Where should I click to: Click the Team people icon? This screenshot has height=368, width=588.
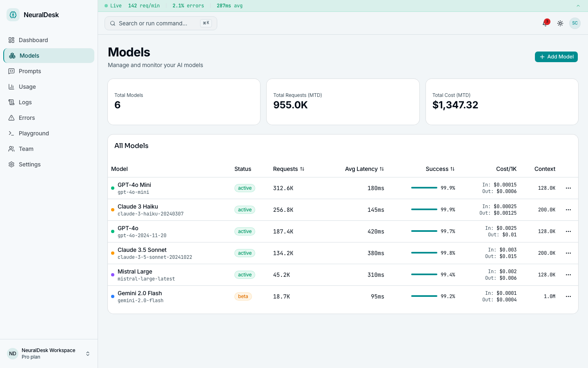[x=12, y=149]
